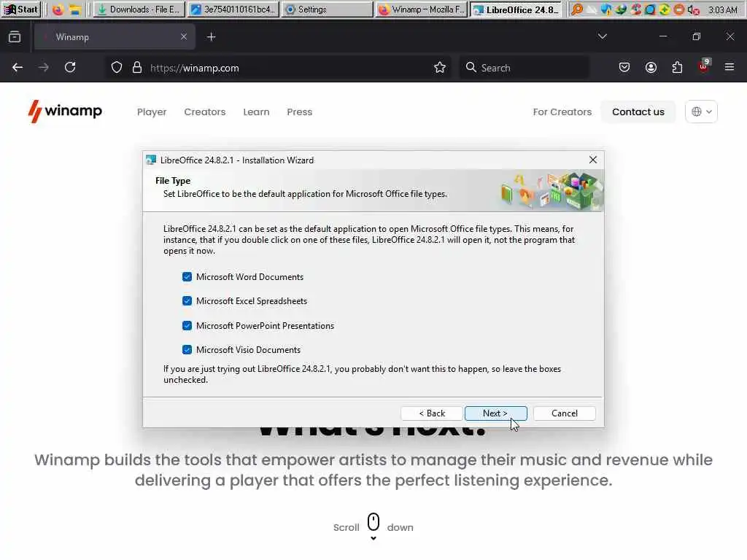Switch to Settings taskbar item
Screen dimensions: 747x560
[328, 9]
